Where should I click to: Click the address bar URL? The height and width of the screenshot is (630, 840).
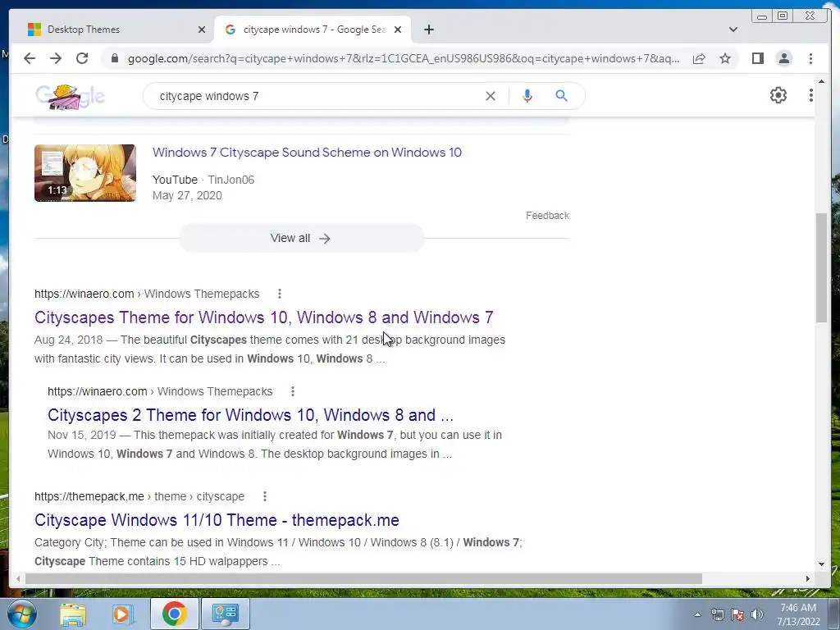pos(404,58)
